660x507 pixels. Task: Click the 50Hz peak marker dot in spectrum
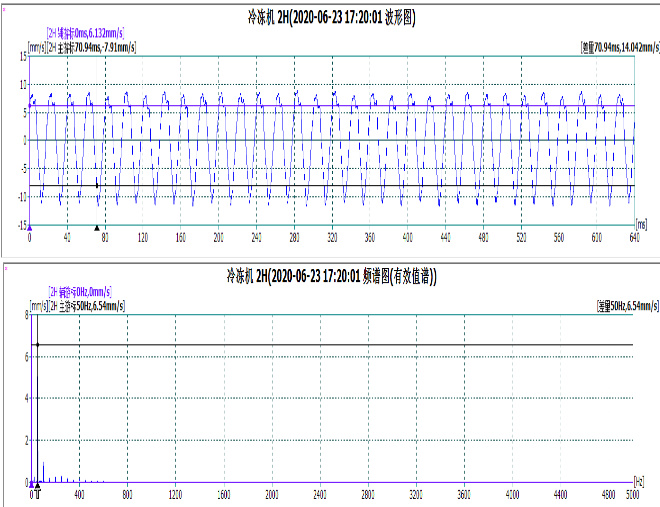tap(38, 345)
